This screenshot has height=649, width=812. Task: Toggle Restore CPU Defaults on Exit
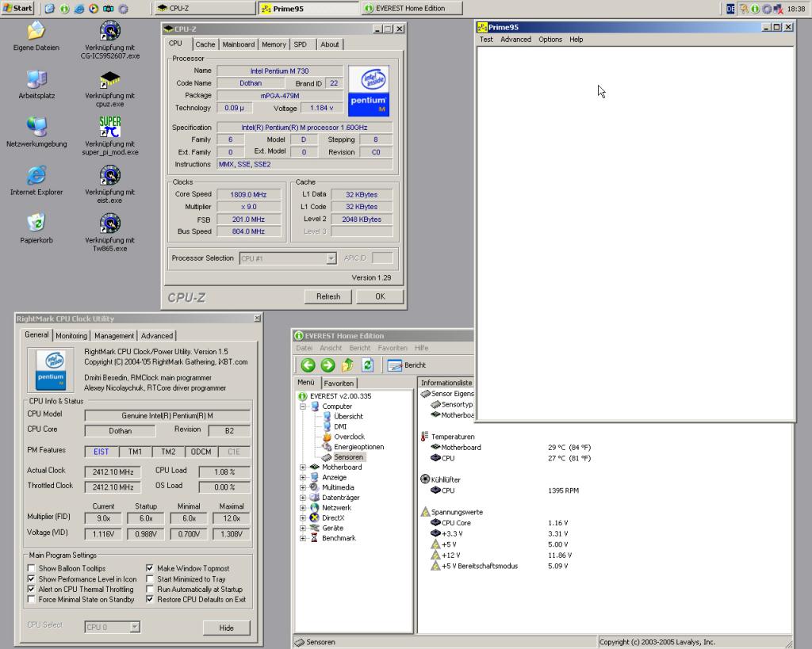[150, 599]
